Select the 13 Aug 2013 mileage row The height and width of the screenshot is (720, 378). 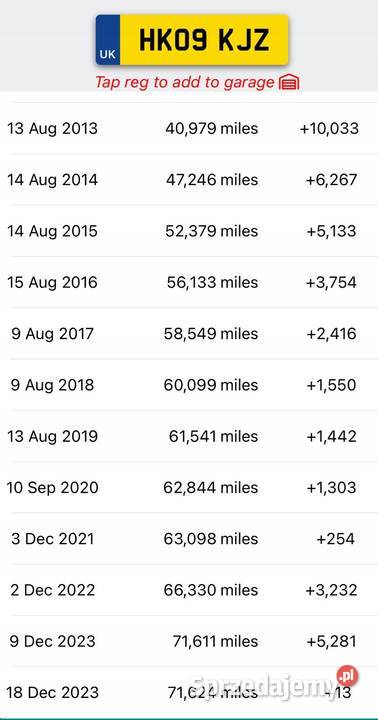(x=189, y=128)
